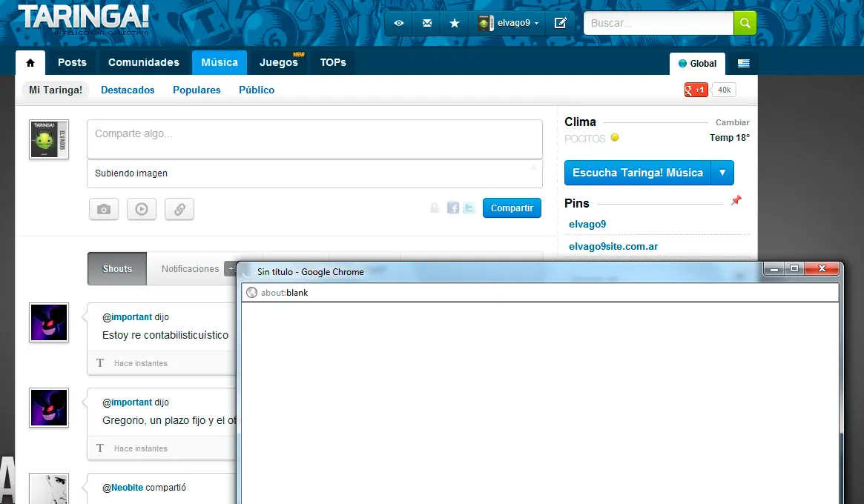The height and width of the screenshot is (504, 864).
Task: Click Cambiar in Clima widget
Action: (732, 122)
